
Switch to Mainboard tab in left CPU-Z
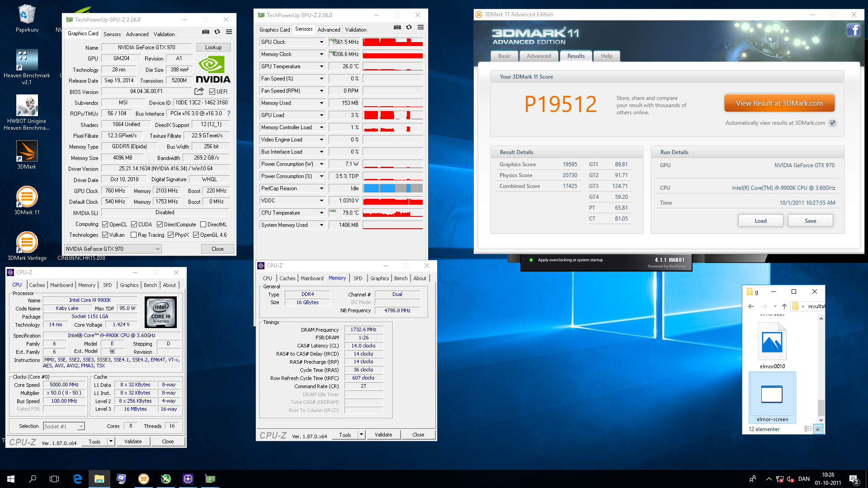pyautogui.click(x=61, y=285)
